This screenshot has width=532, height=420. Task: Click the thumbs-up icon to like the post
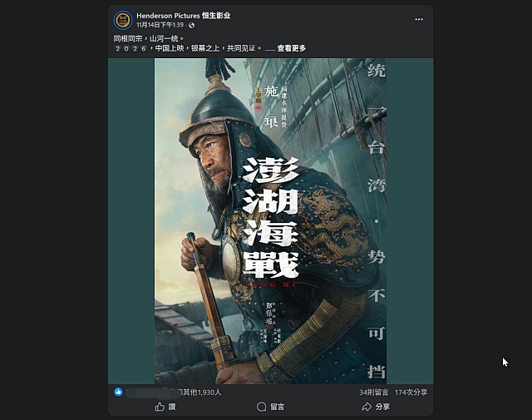[x=160, y=407]
